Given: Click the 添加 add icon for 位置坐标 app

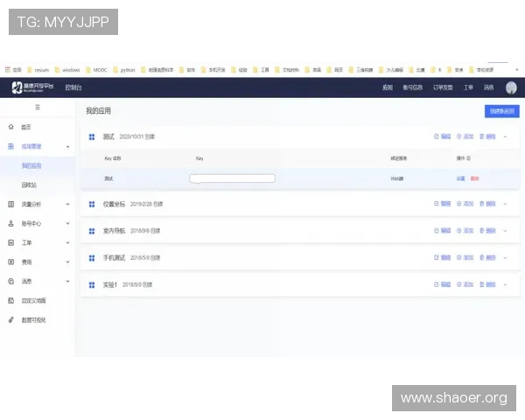Looking at the screenshot, I should pos(458,204).
